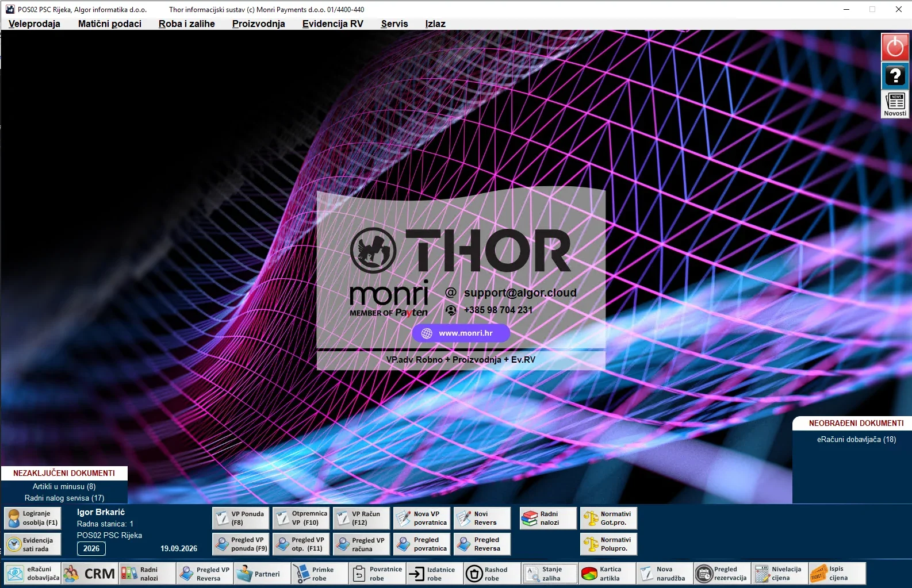Open the help question mark icon
This screenshot has width=912, height=588.
[x=895, y=75]
